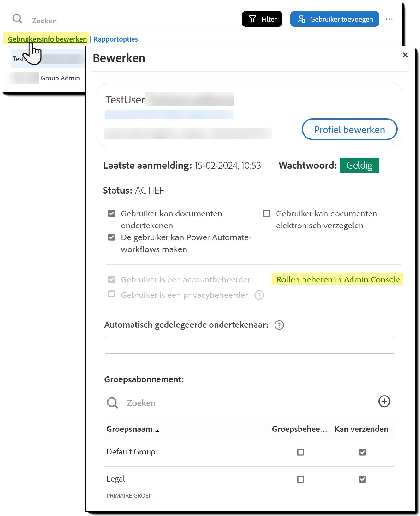Viewport: 420px width, 516px height.
Task: Check Groepsbeheerder for Default Group
Action: pyautogui.click(x=301, y=452)
